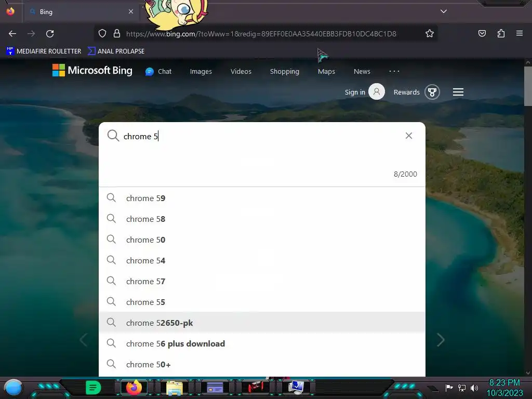This screenshot has height=399, width=532.
Task: Expand the list all tabs chevron
Action: click(x=444, y=11)
